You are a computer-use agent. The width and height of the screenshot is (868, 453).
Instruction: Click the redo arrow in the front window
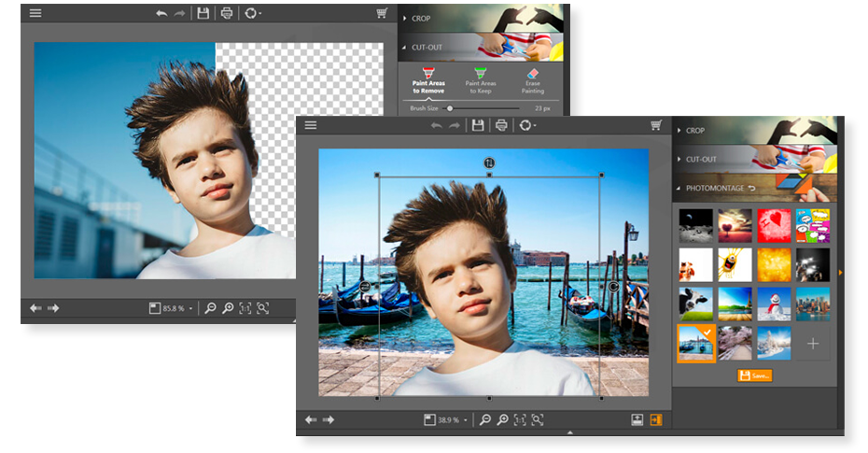[x=455, y=126]
